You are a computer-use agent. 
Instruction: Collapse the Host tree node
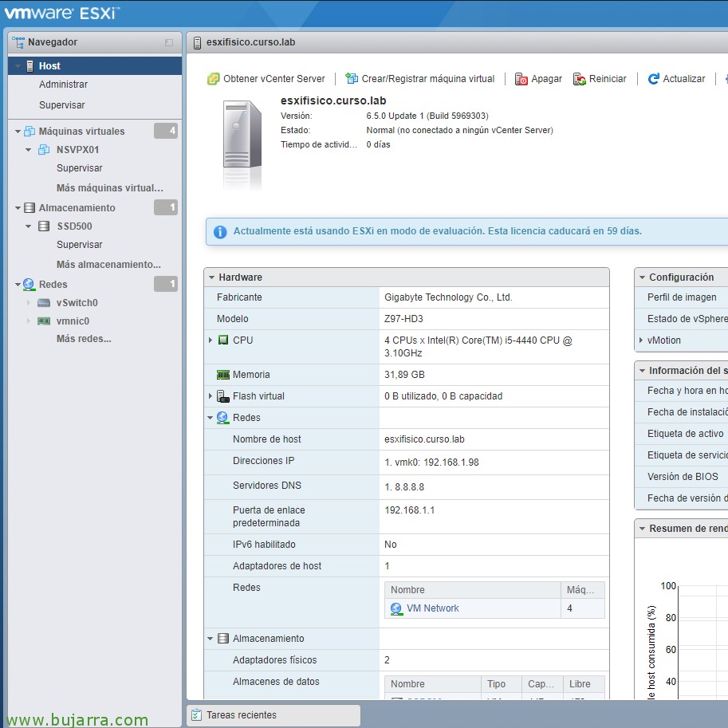(18, 66)
